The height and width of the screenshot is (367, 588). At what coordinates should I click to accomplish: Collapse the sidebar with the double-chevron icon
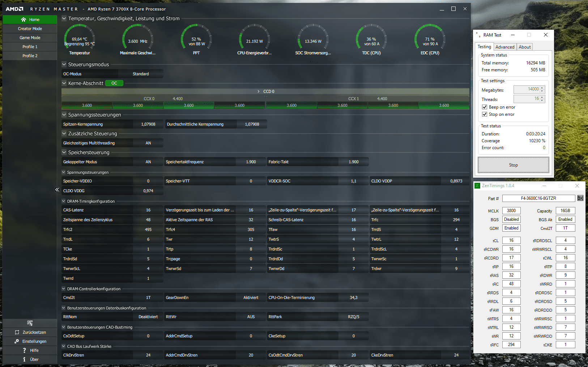pyautogui.click(x=57, y=190)
